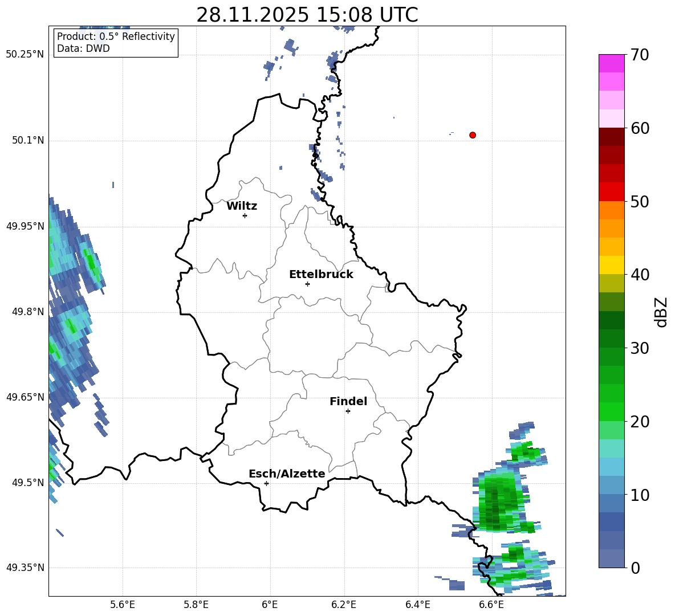Click the 10 tick label on colorbar
This screenshot has height=616, width=675.
coord(640,495)
